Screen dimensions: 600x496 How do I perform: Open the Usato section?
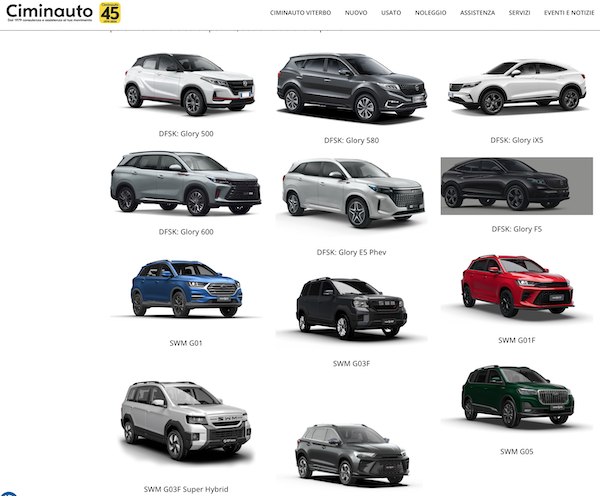[391, 13]
